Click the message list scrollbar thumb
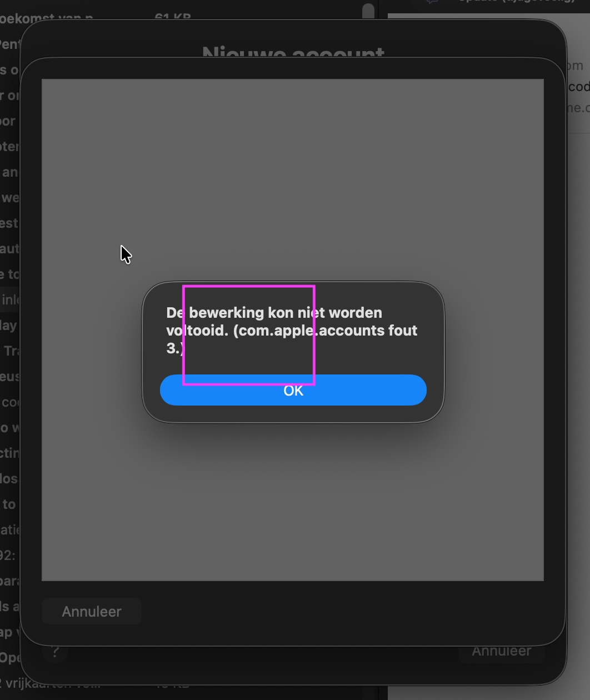 (x=368, y=12)
